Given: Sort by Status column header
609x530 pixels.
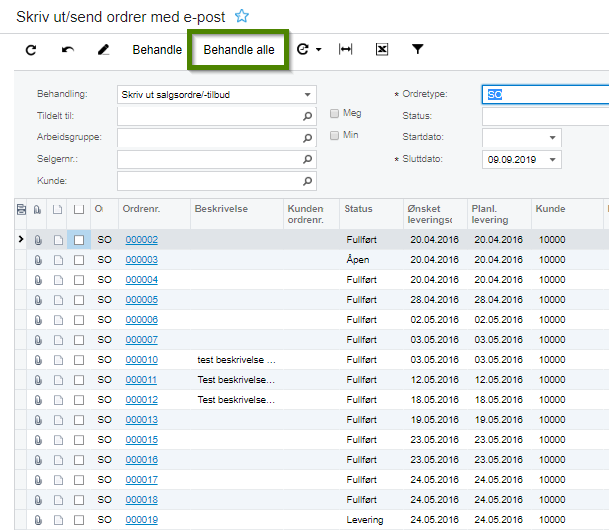Looking at the screenshot, I should (x=358, y=209).
